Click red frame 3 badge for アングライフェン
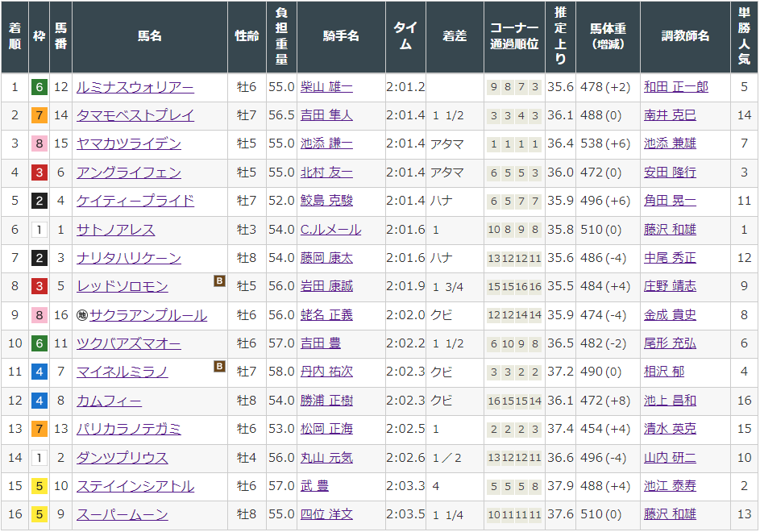760x532 pixels. [x=39, y=172]
